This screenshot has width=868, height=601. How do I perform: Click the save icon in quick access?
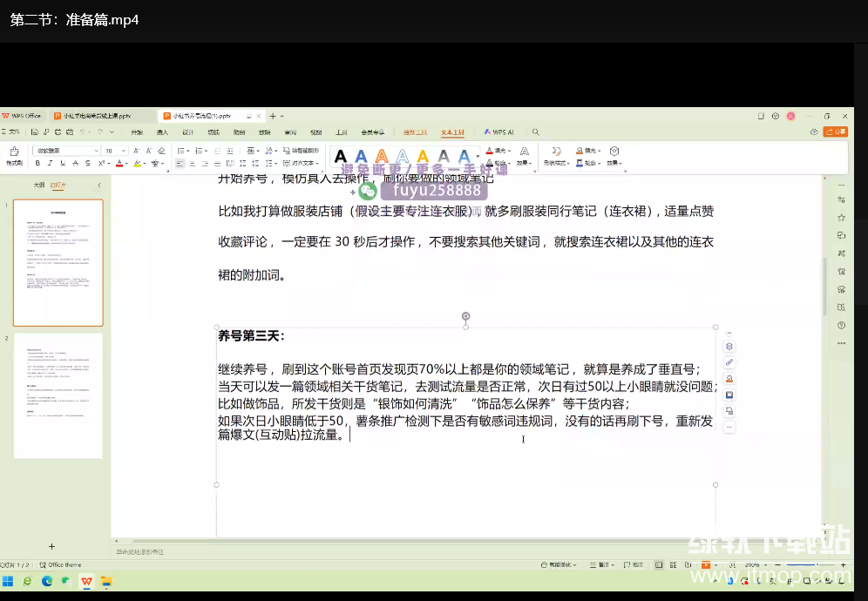click(34, 132)
